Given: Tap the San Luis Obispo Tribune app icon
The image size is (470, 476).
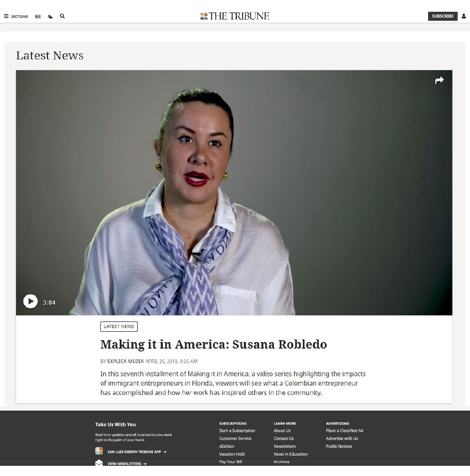Looking at the screenshot, I should pyautogui.click(x=99, y=451).
